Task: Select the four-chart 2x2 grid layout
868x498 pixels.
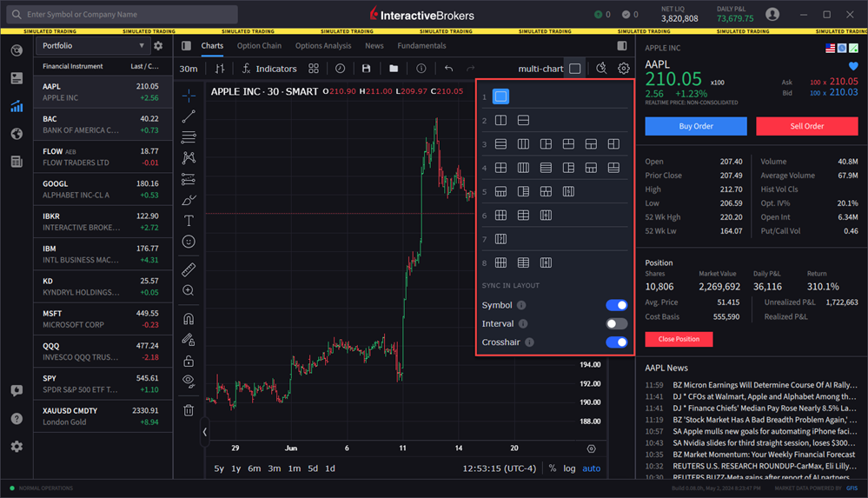Action: point(500,168)
